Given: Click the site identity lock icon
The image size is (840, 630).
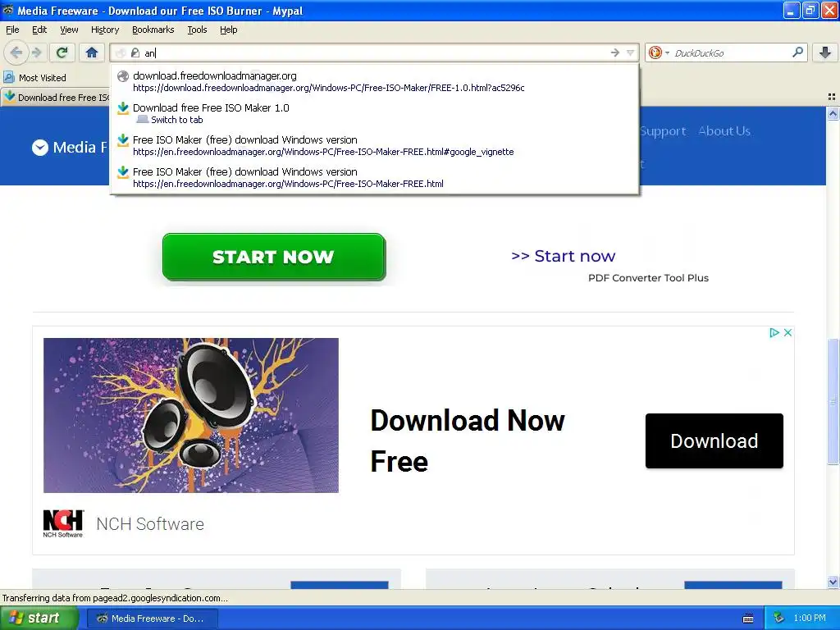Looking at the screenshot, I should pos(135,52).
